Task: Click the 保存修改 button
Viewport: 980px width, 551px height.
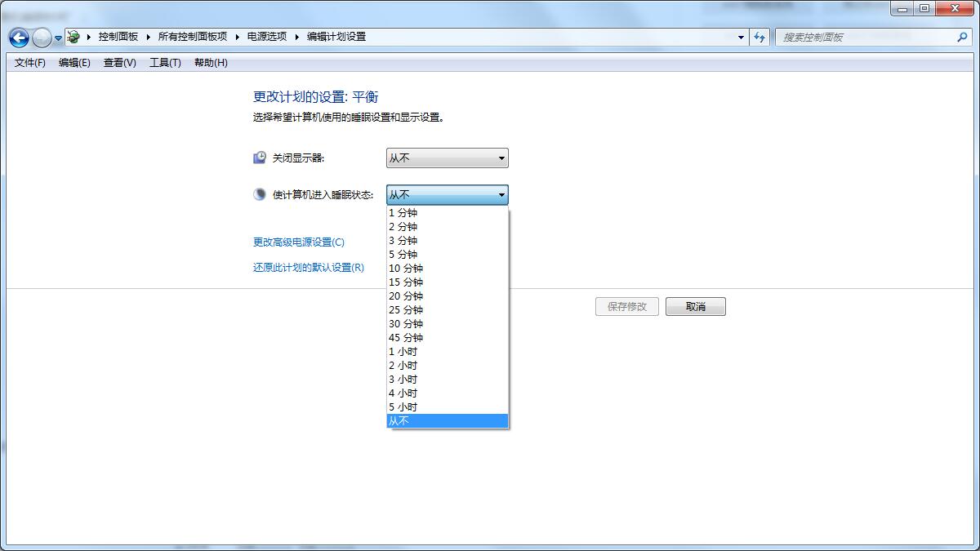Action: (627, 306)
